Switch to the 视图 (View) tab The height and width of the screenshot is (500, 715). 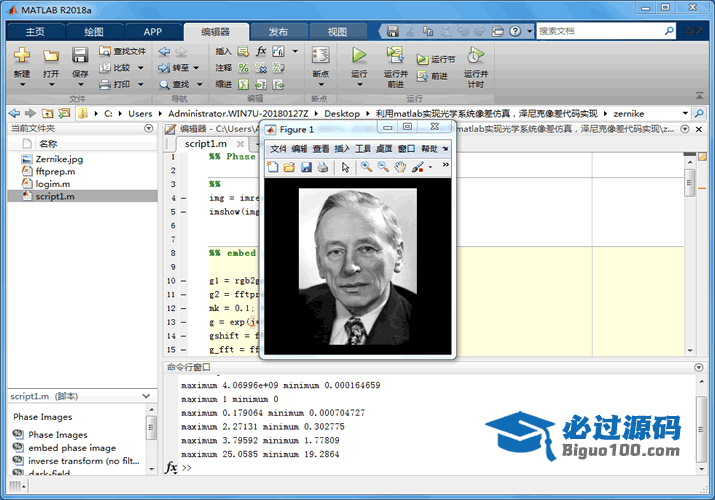tap(337, 31)
